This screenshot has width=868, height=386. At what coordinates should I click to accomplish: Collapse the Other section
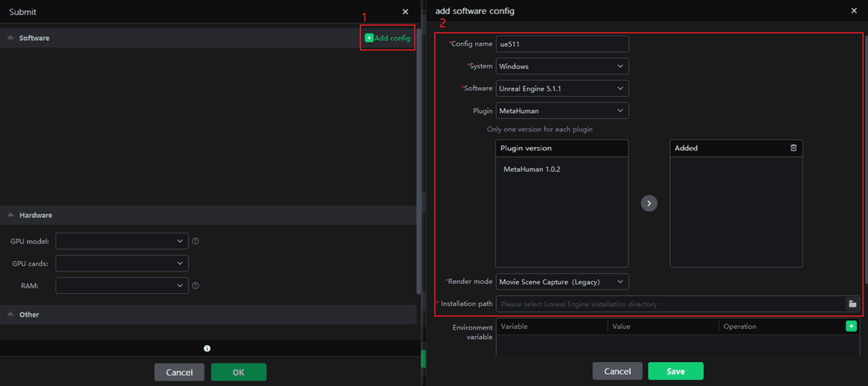(10, 315)
